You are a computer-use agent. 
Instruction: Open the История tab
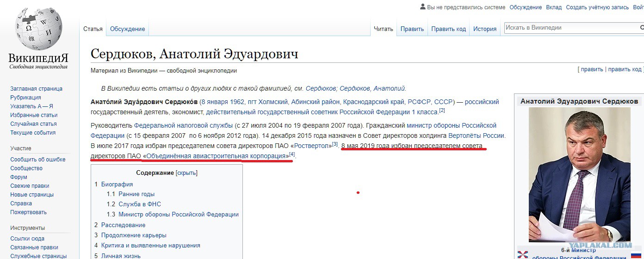point(485,29)
